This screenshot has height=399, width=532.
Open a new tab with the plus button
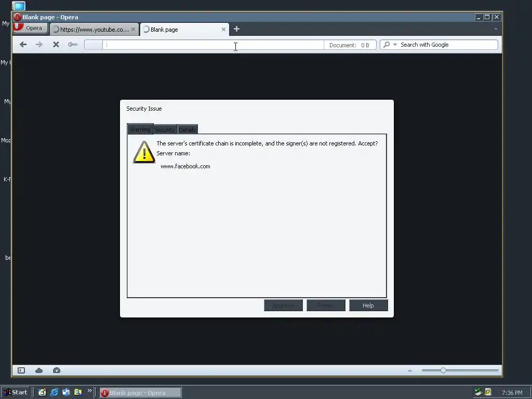pos(236,29)
